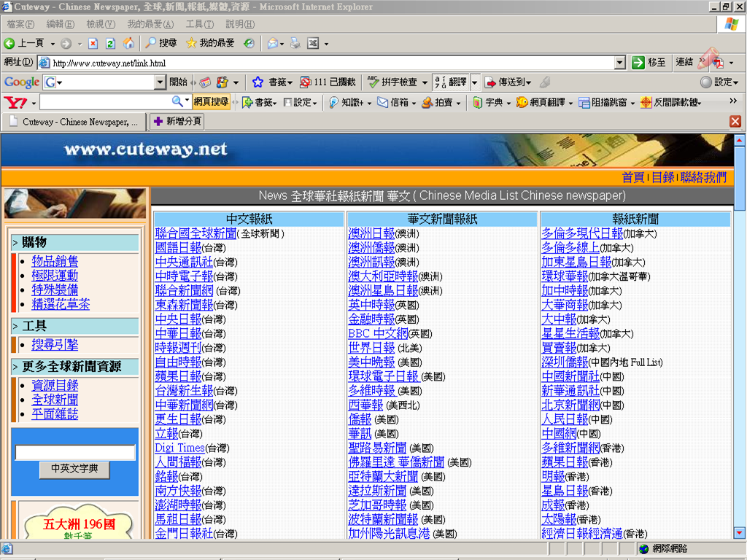The image size is (747, 560).
Task: Click the vertical scrollbar thumb
Action: 740,179
